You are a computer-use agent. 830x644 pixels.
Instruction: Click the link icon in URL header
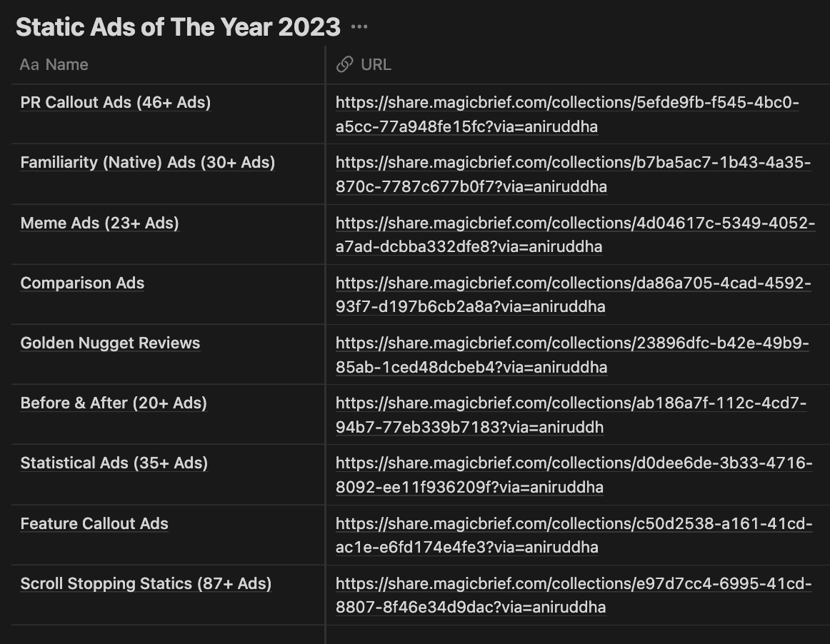[344, 64]
